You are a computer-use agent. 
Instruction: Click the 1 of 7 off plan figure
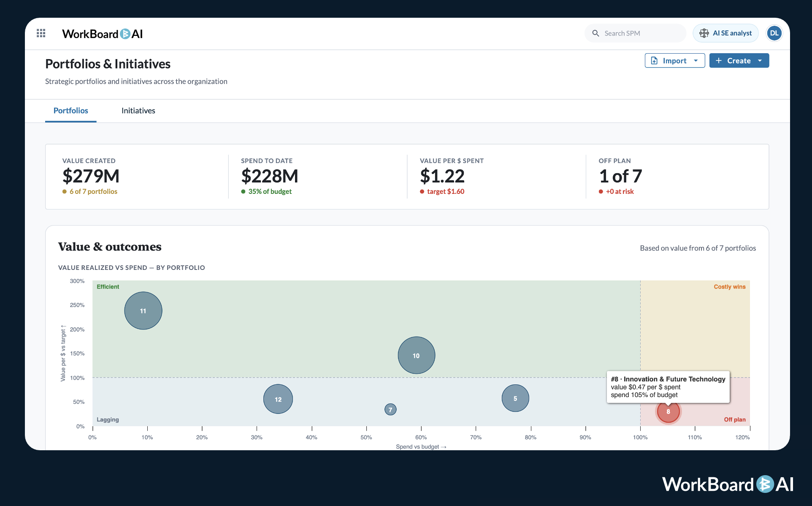pos(620,176)
